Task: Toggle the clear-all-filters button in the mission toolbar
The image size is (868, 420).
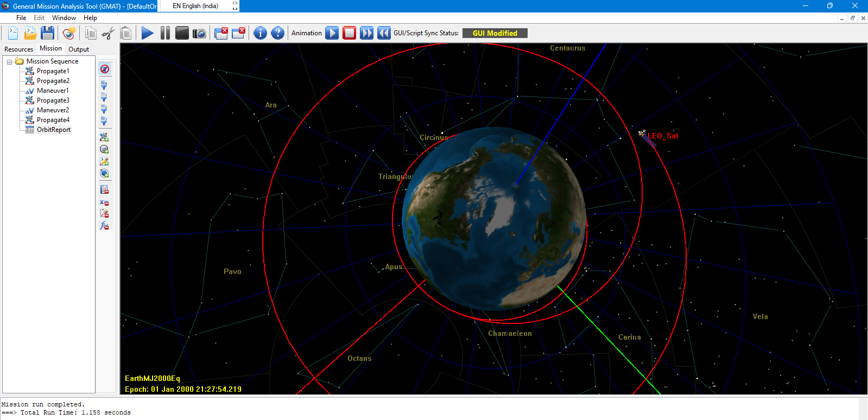Action: click(x=105, y=69)
